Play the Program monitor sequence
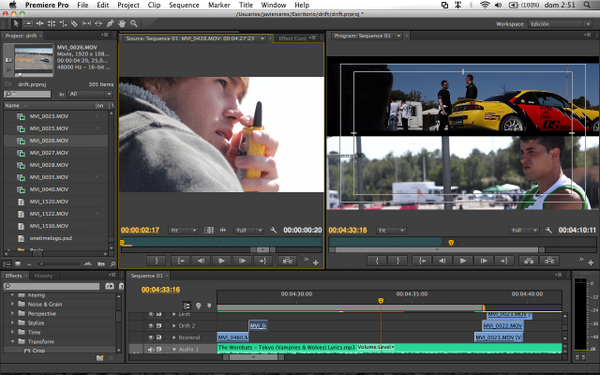The height and width of the screenshot is (375, 600). [x=463, y=261]
